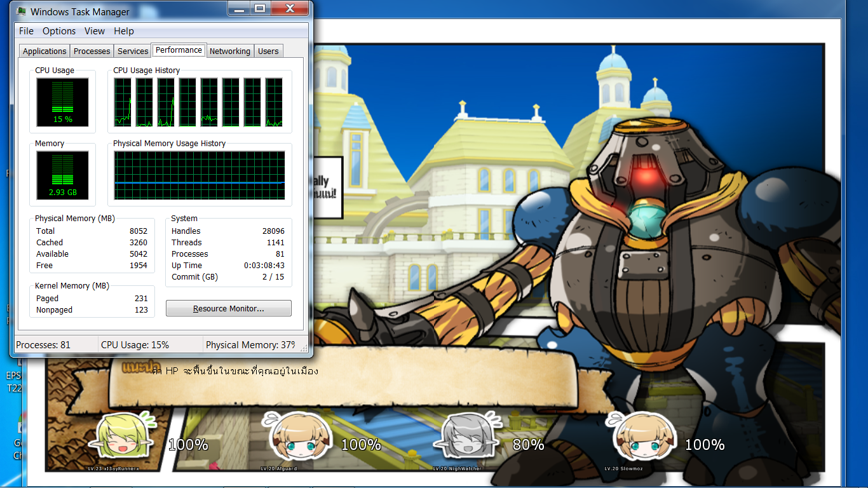The image size is (868, 488).
Task: Click the status bar entry 'Processes: 81'
Action: [43, 345]
